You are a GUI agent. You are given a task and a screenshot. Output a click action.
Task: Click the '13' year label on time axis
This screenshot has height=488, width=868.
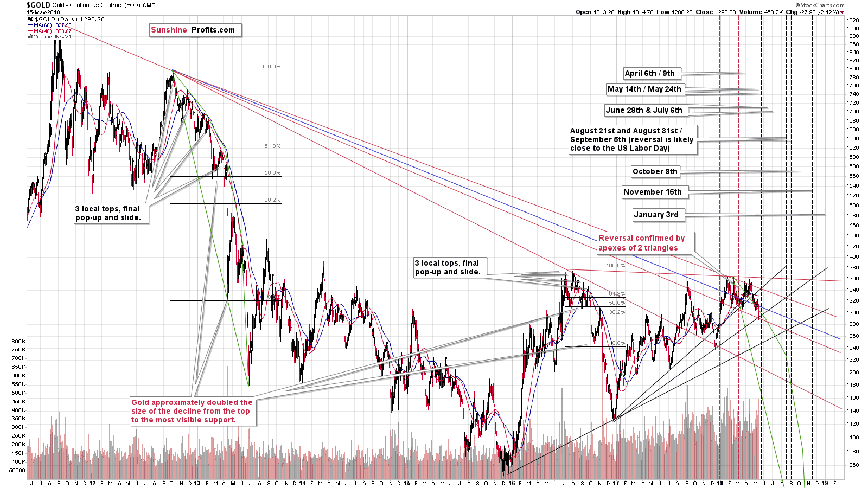[x=197, y=483]
